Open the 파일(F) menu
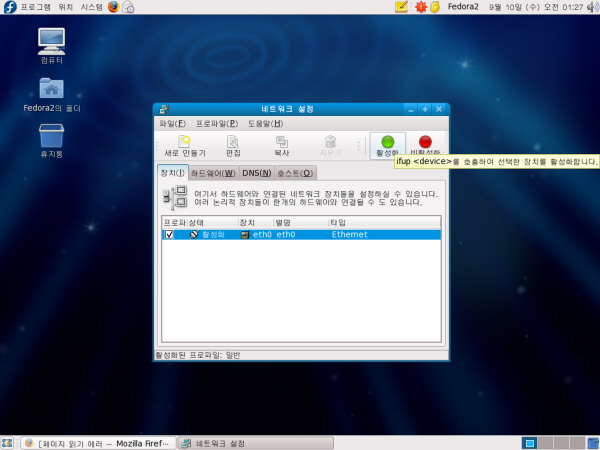600x450 pixels. point(173,124)
